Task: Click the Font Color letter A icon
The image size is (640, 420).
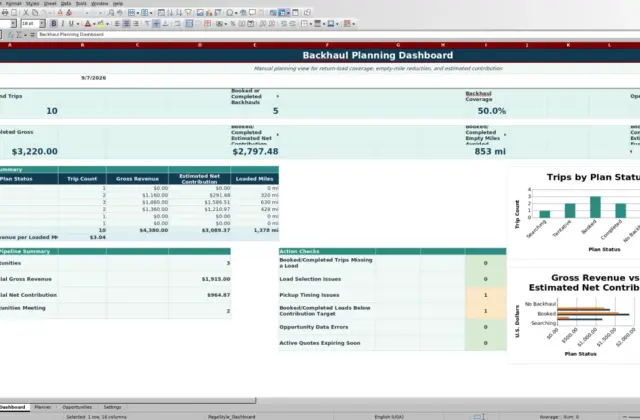Action: coord(88,24)
